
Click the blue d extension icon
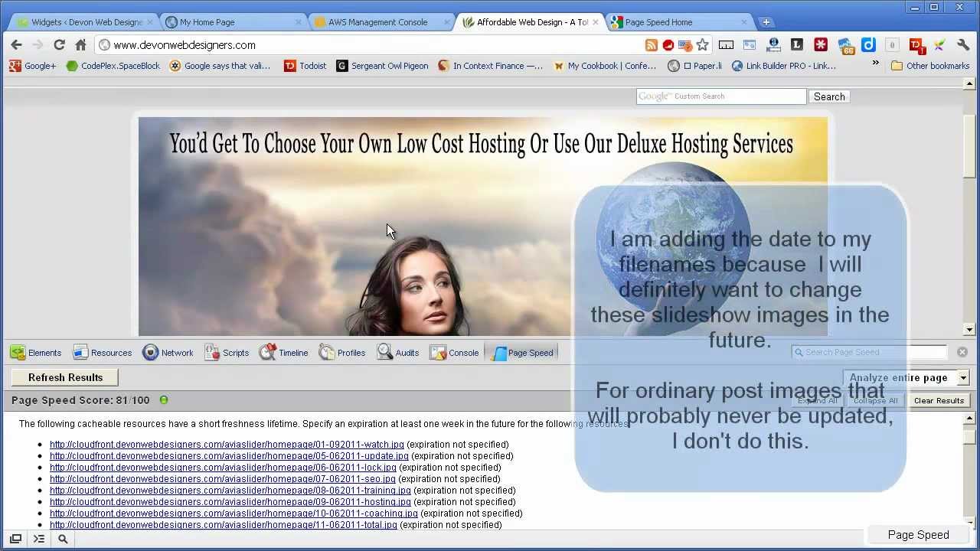point(868,45)
